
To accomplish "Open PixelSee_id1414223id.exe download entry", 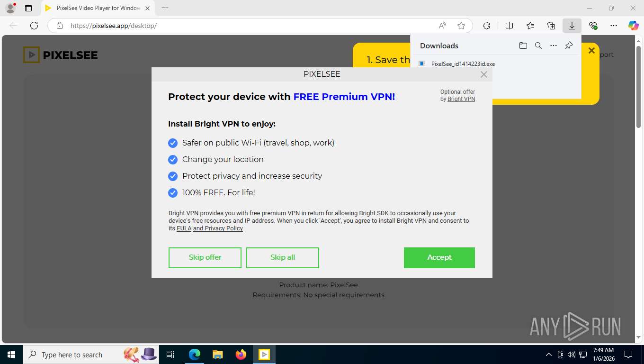I will click(463, 64).
